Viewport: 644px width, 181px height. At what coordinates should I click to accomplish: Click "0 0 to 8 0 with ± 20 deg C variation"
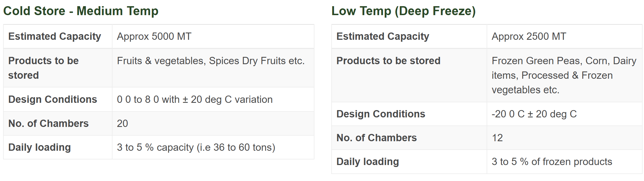pos(195,99)
